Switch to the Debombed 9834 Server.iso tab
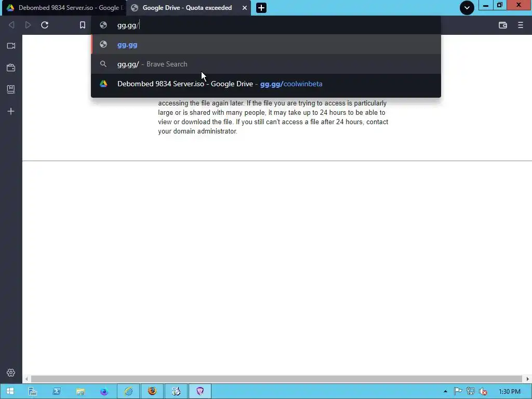 [63, 8]
